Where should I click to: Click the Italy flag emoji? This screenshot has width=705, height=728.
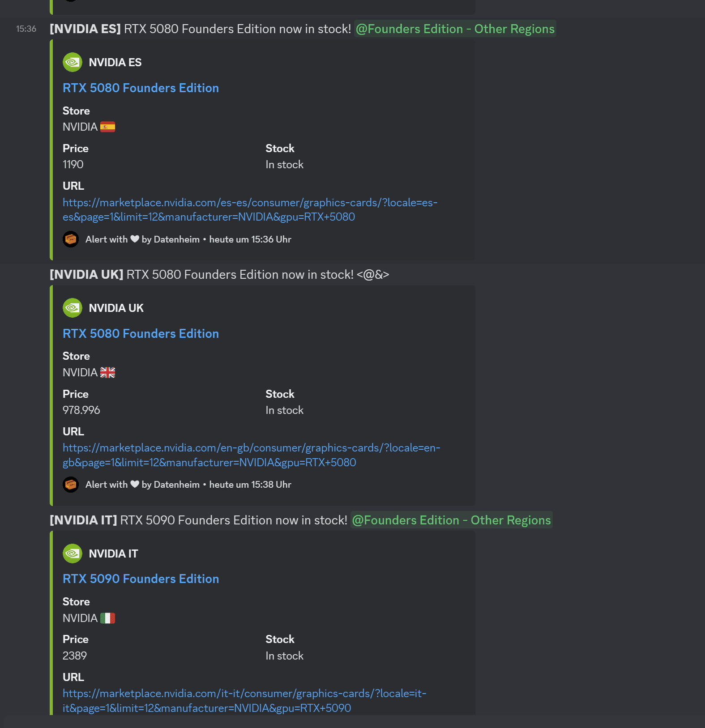[x=107, y=618]
